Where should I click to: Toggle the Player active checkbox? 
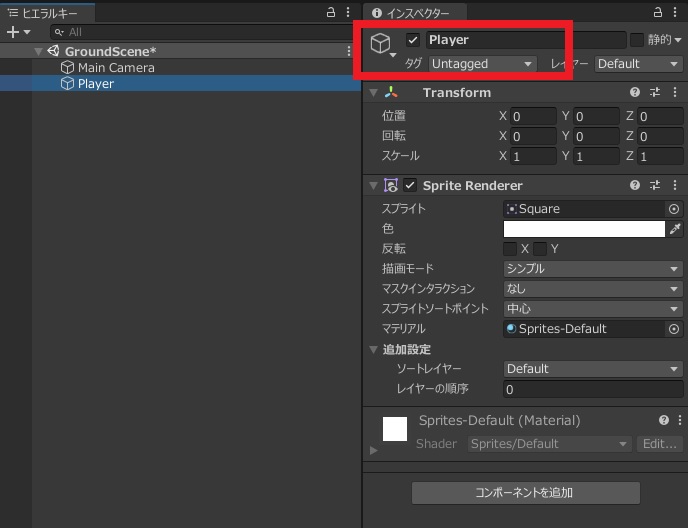pyautogui.click(x=412, y=40)
